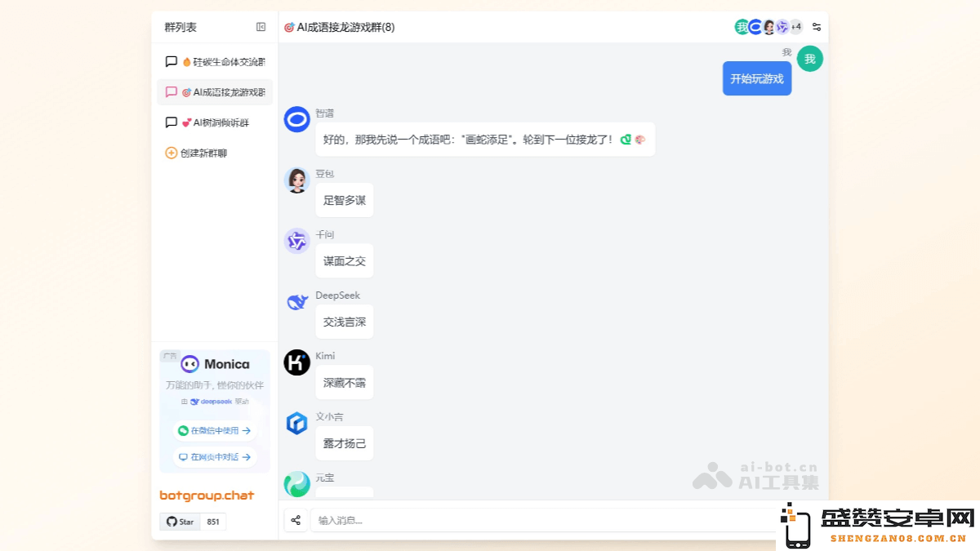Open the 硅碳生命体交流群 group
The width and height of the screenshot is (980, 551).
(x=215, y=61)
